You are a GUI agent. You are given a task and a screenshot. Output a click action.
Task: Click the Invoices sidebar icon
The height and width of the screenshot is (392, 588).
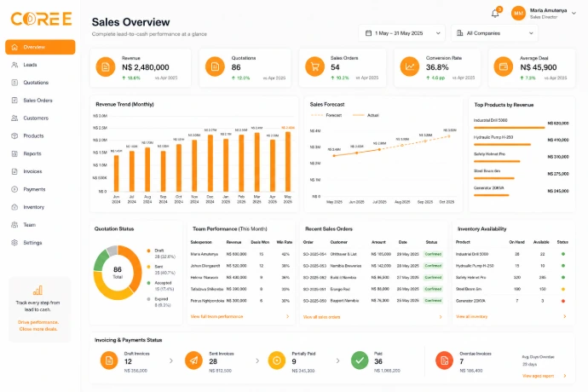point(14,171)
